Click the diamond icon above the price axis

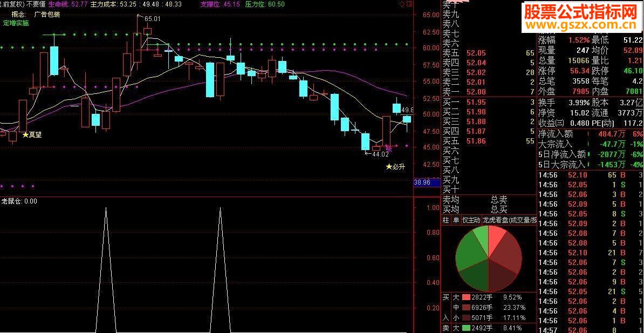(401, 4)
